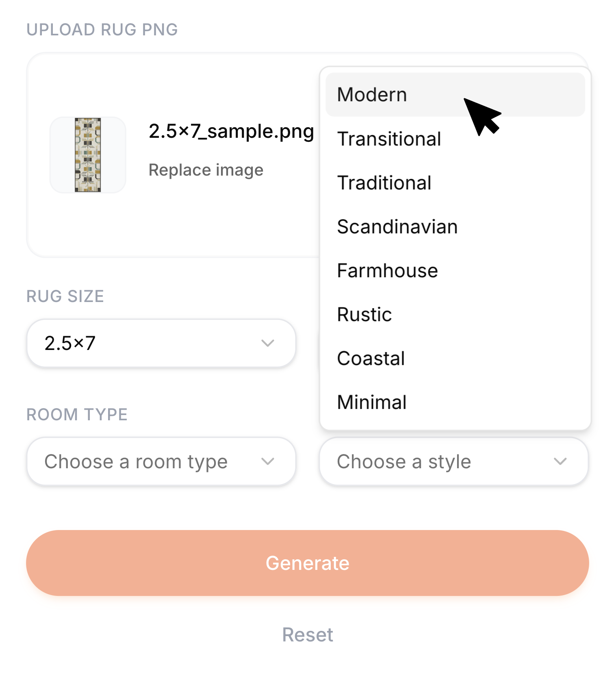Screen dimensions: 616x678
Task: Choose Minimal style option
Action: [x=371, y=402]
